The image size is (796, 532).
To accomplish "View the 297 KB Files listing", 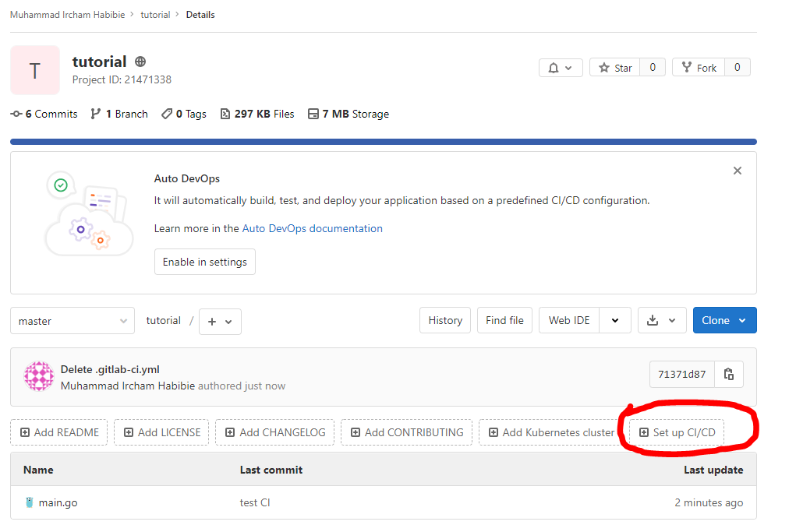I will coord(257,114).
